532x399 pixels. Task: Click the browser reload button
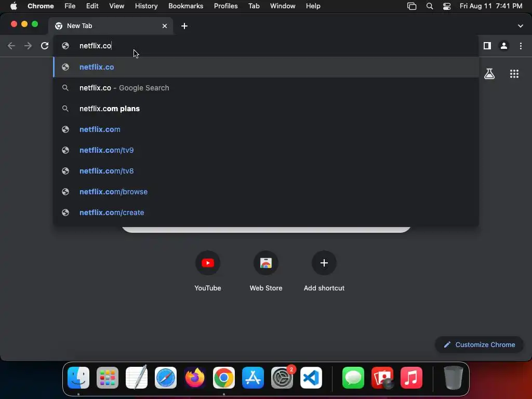45,46
